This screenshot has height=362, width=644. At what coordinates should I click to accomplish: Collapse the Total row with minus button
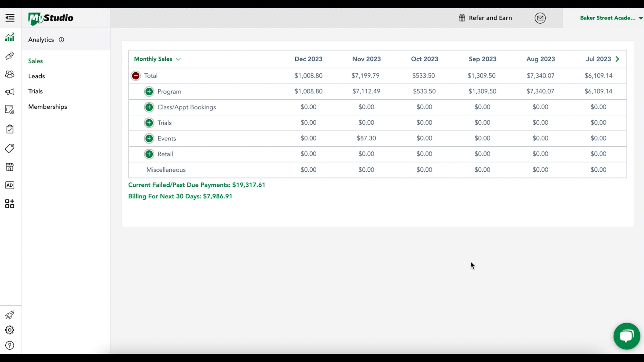[x=136, y=76]
